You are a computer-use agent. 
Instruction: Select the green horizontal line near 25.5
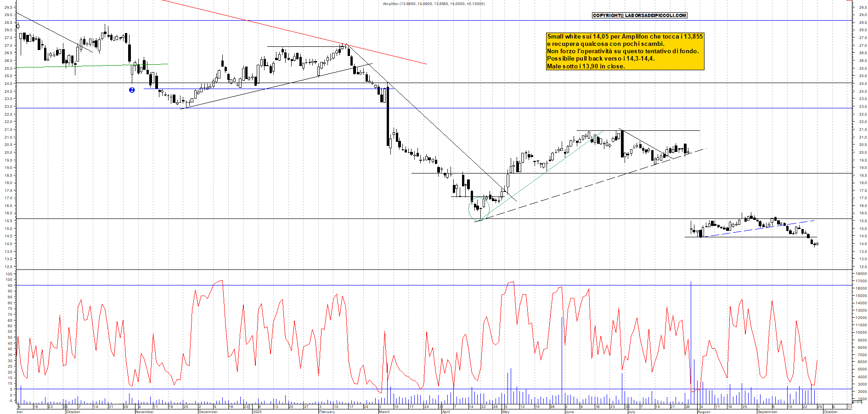(x=92, y=66)
